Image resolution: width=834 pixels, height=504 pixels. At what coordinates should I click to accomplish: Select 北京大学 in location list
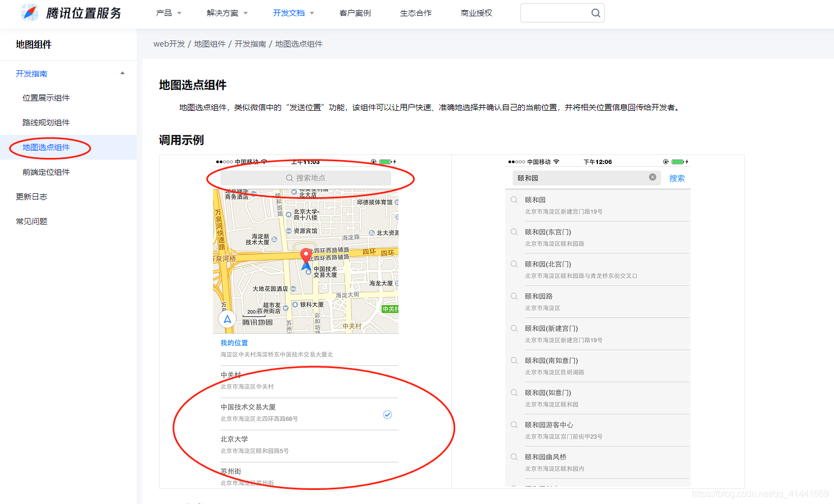[309, 445]
